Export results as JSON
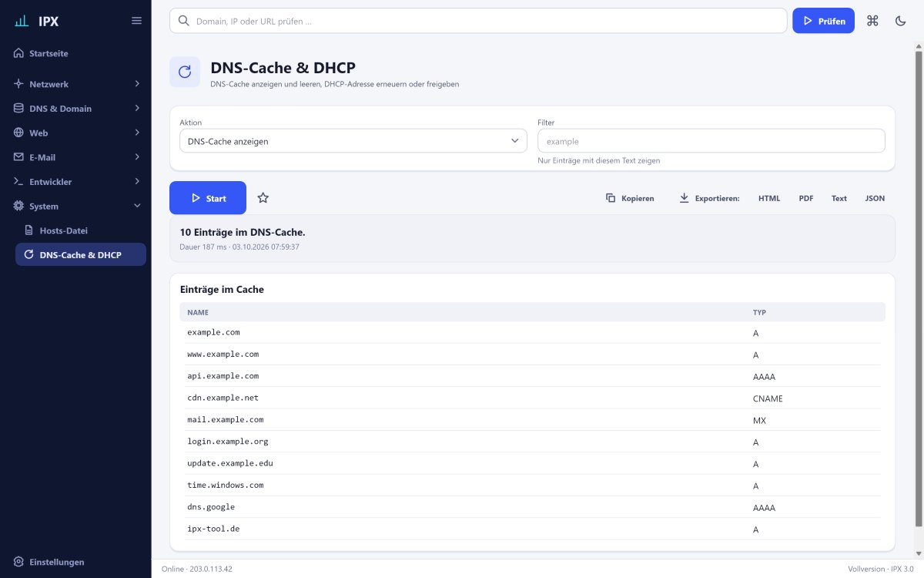 coord(875,198)
